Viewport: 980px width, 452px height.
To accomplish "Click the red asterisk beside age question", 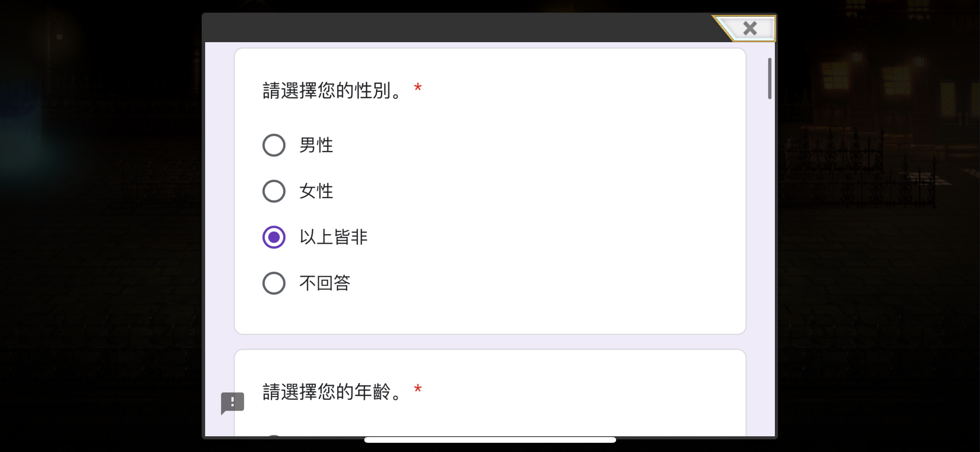I will (x=418, y=390).
